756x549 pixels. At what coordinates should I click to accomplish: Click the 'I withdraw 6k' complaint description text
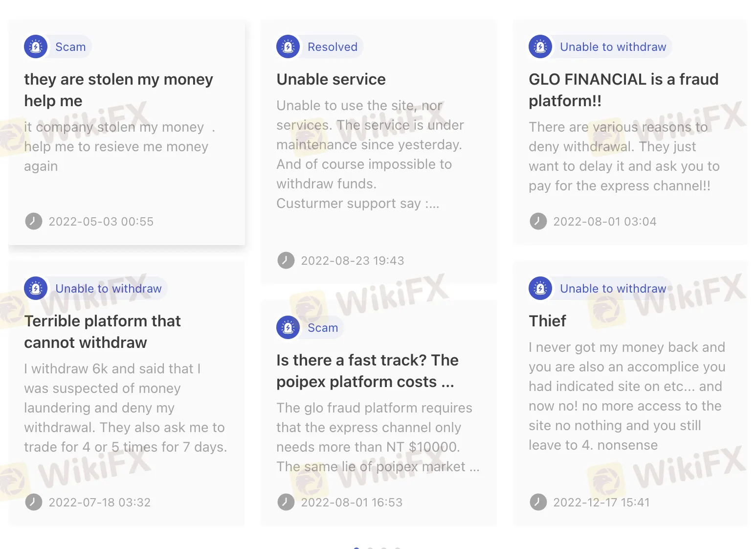tap(125, 408)
